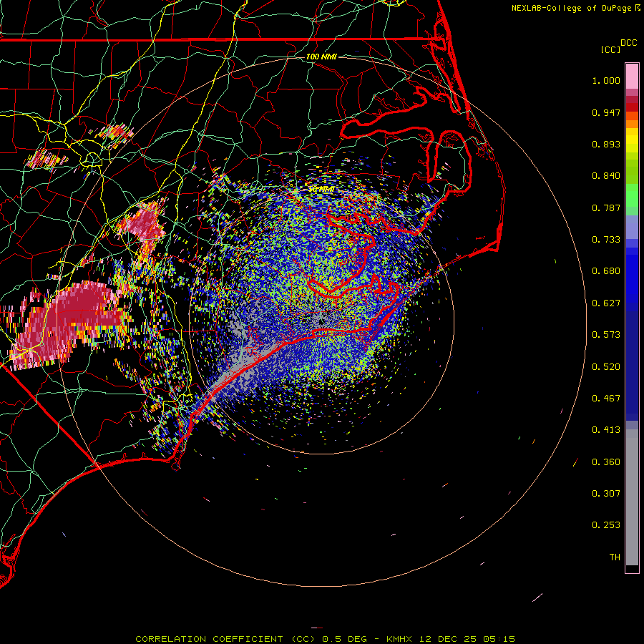The image size is (644, 644).
Task: Click the 0.680 scale label
Action: click(606, 271)
